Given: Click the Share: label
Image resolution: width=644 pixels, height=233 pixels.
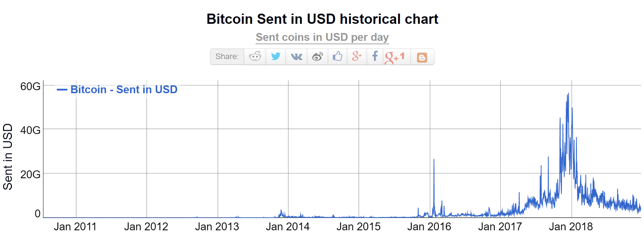Looking at the screenshot, I should pyautogui.click(x=227, y=56).
